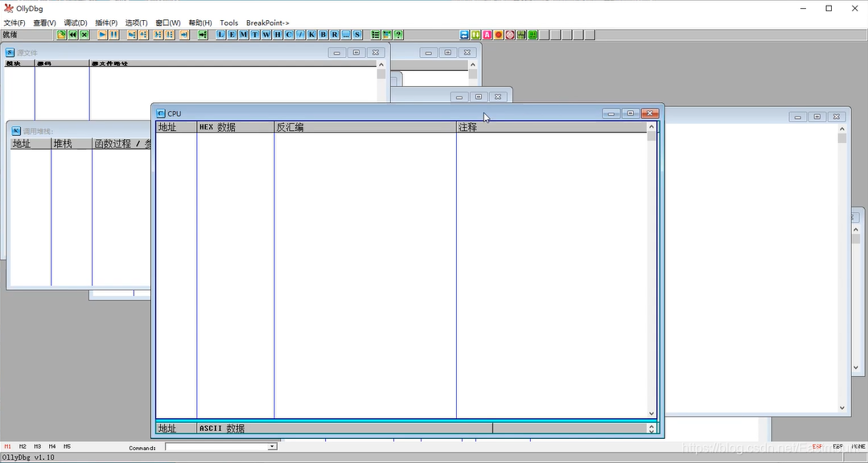Click the Execute till return icon

184,35
